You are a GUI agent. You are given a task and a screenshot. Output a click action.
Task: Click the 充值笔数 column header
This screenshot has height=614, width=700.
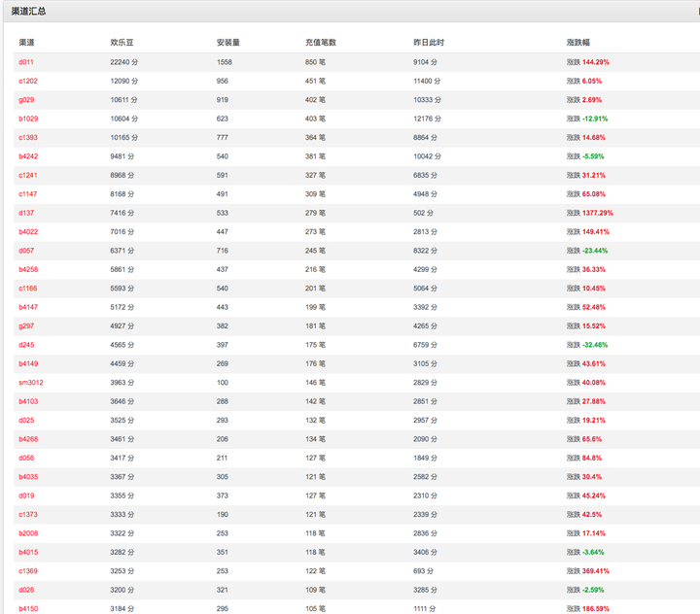[321, 43]
